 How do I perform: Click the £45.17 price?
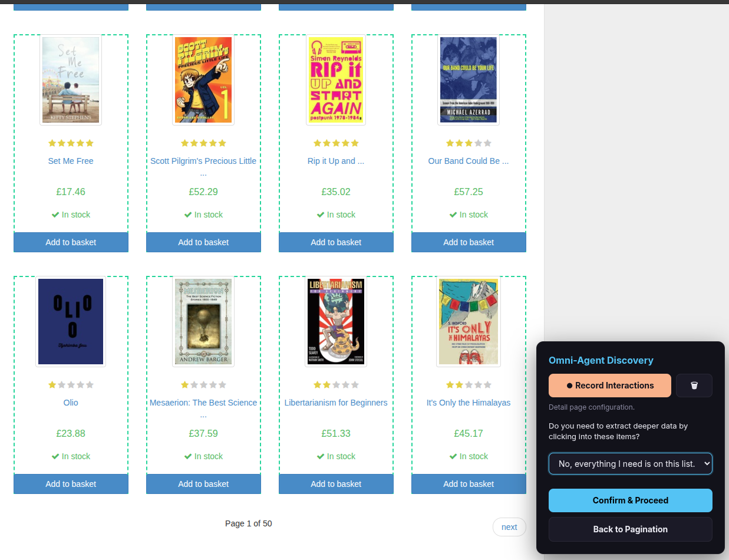(x=469, y=433)
